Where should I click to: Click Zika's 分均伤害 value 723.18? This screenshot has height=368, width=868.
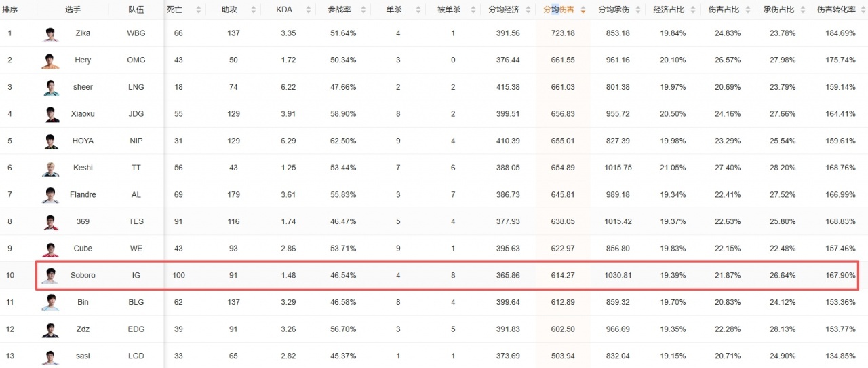tap(562, 33)
